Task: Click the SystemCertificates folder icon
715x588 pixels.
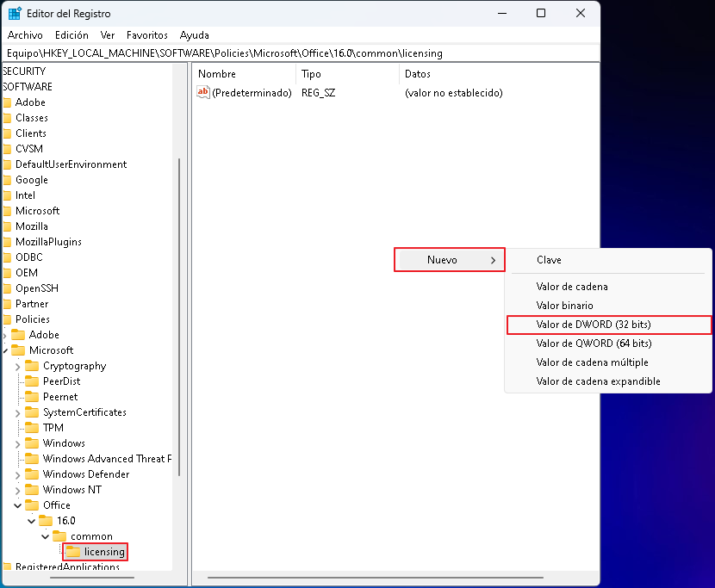Action: [x=32, y=412]
